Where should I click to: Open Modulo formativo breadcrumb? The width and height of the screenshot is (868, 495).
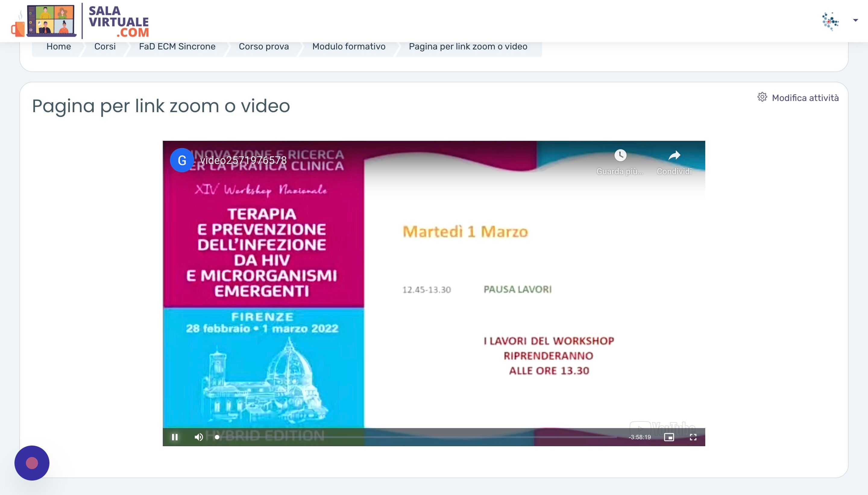[349, 47]
